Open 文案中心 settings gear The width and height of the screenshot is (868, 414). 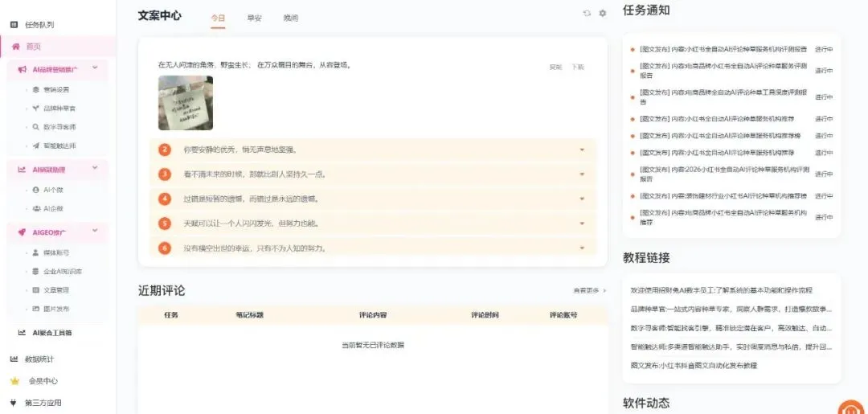(603, 14)
